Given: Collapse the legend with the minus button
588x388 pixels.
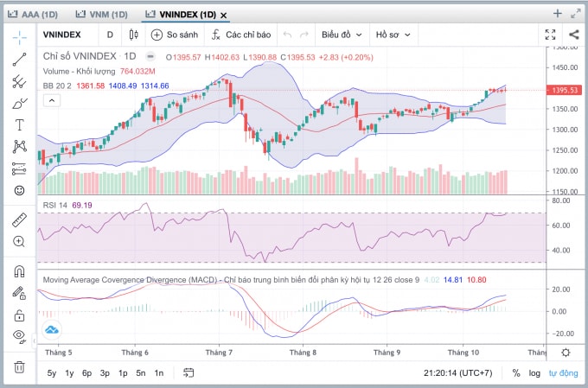Looking at the screenshot, I should pyautogui.click(x=150, y=57).
